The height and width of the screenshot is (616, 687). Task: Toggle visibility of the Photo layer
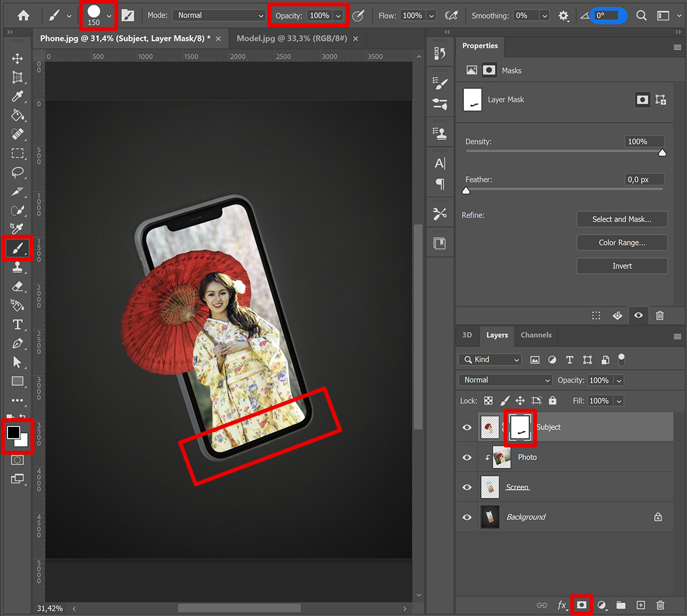tap(466, 457)
